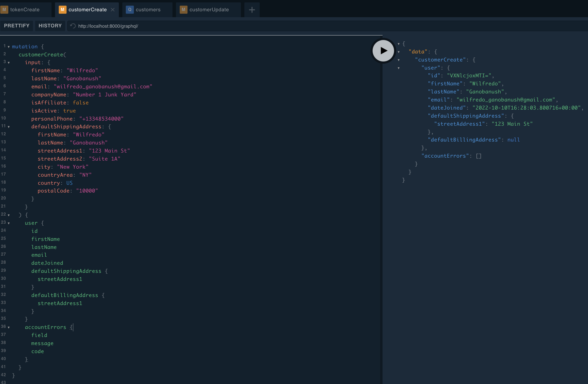Open a new tab with plus icon
This screenshot has height=384, width=588.
point(252,10)
